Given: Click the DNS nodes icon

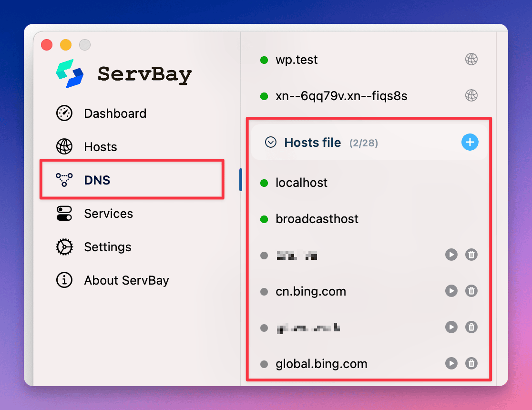Looking at the screenshot, I should coord(64,180).
